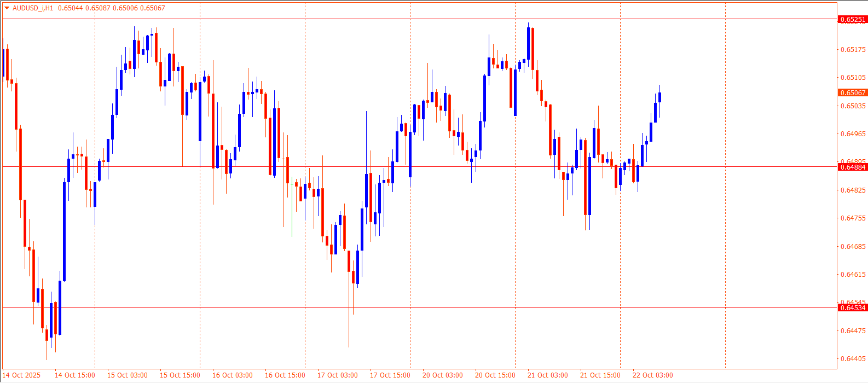Screen dimensions: 868x383
Task: Click the triangle arrow beside AUDUSD_i,H1
Action: 7,8
